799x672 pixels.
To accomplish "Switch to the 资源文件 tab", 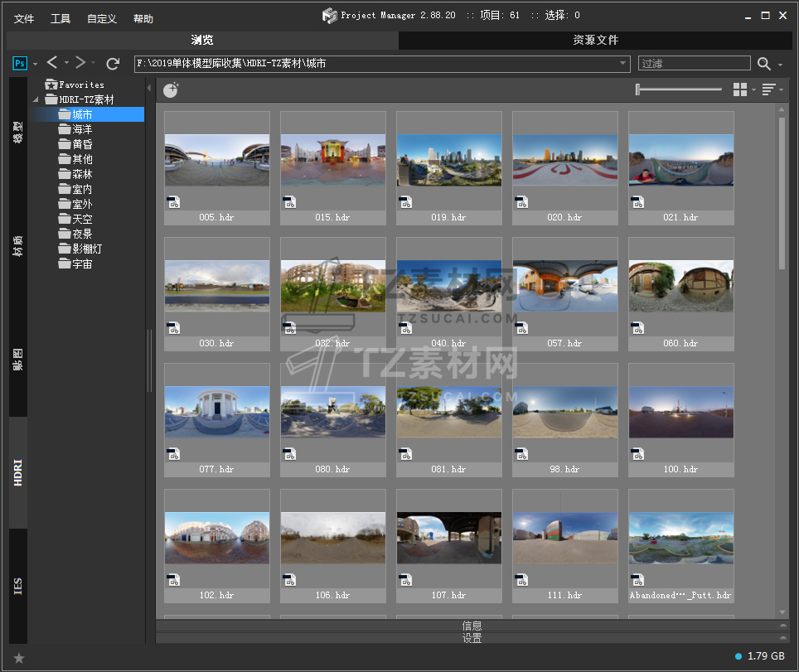I will 595,41.
